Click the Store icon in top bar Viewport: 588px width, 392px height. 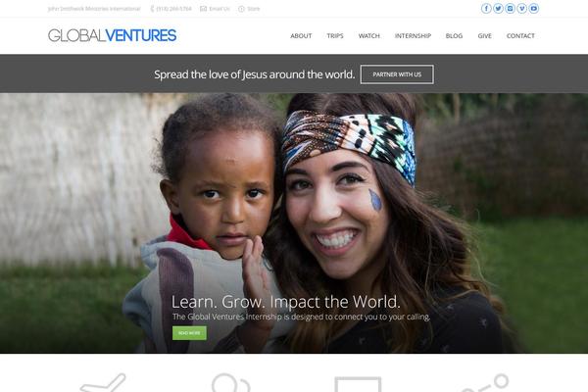click(x=241, y=9)
